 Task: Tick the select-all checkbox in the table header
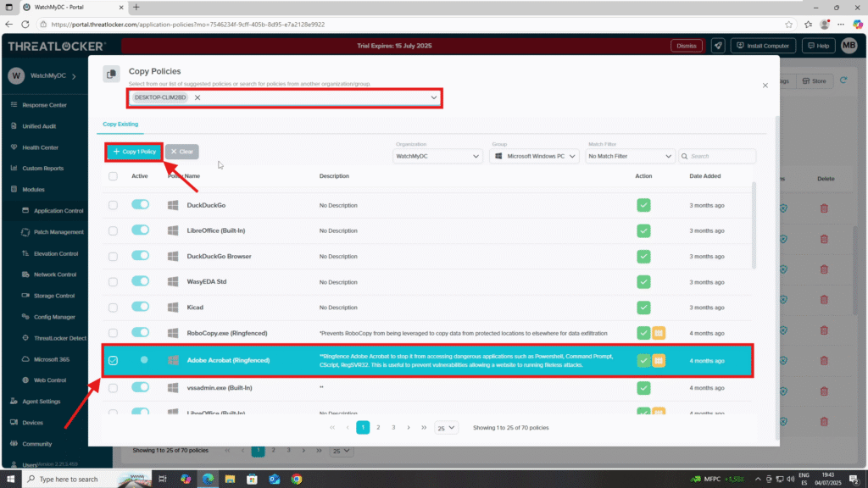pos(113,176)
